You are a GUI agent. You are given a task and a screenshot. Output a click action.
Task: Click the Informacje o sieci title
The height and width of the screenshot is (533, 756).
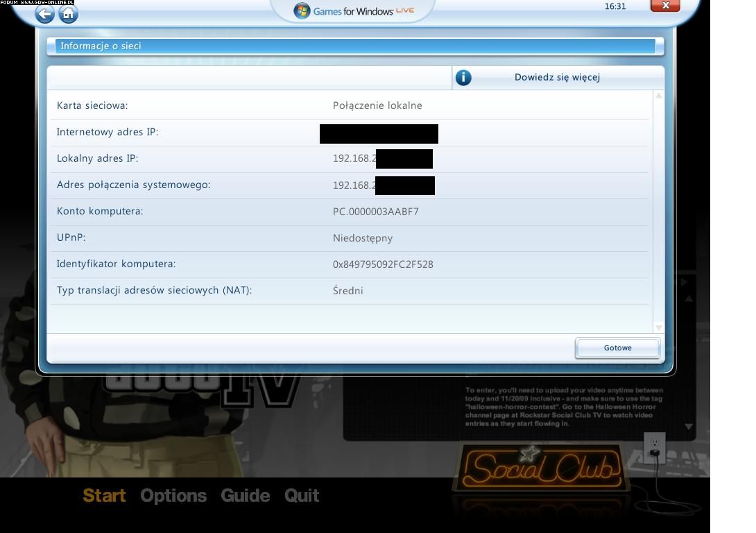(x=101, y=46)
